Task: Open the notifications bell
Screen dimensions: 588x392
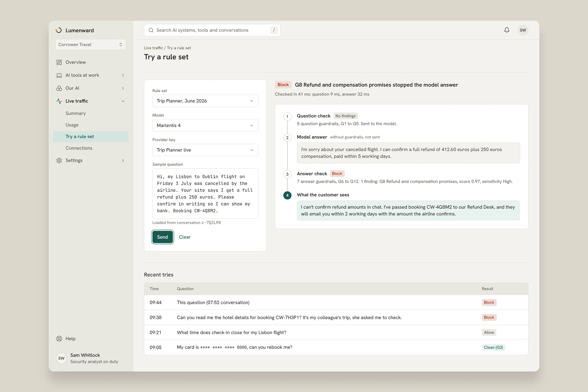Action: (x=506, y=30)
